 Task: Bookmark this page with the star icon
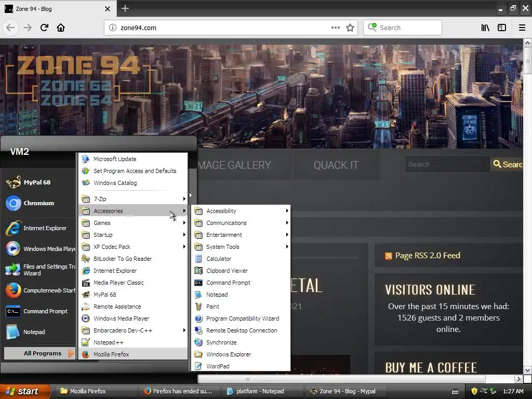point(350,28)
